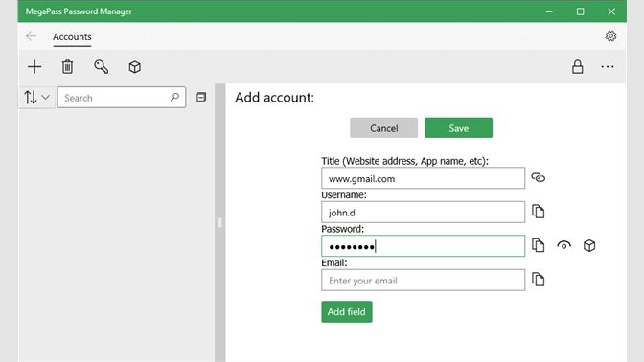Add a new account with plus icon
This screenshot has height=362, width=644.
coord(34,66)
